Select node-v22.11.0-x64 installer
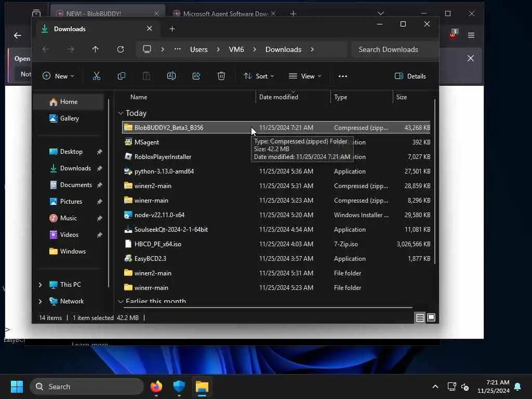The width and height of the screenshot is (532, 399). [276, 215]
